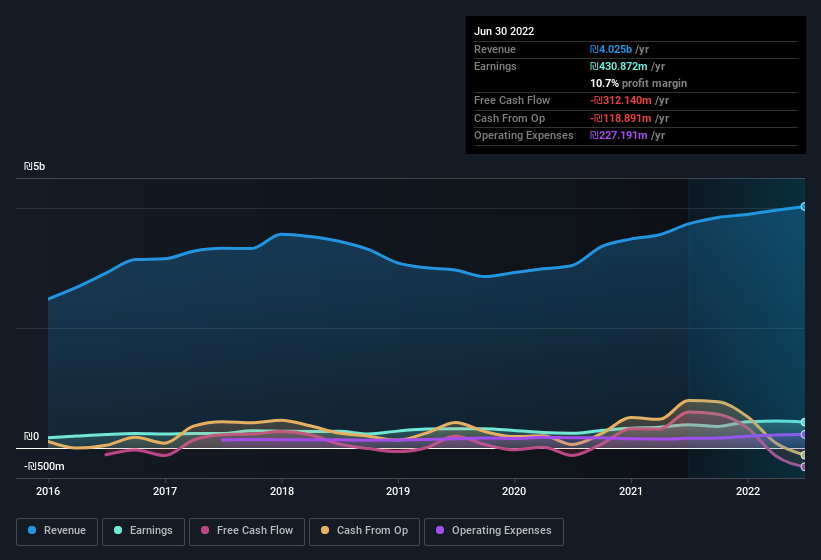Click the pink Free Cash Flow endpoint marker

pos(804,467)
